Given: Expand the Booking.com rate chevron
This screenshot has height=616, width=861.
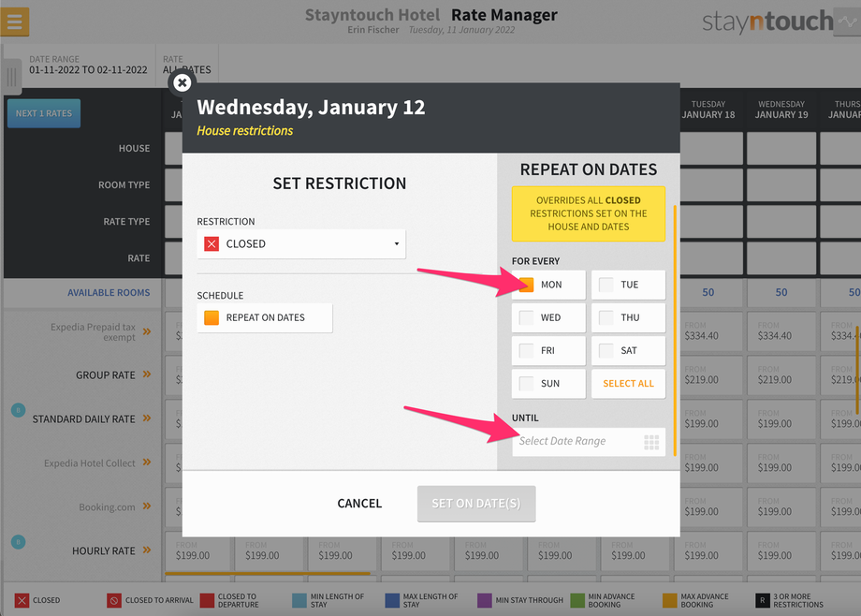Looking at the screenshot, I should click(147, 506).
